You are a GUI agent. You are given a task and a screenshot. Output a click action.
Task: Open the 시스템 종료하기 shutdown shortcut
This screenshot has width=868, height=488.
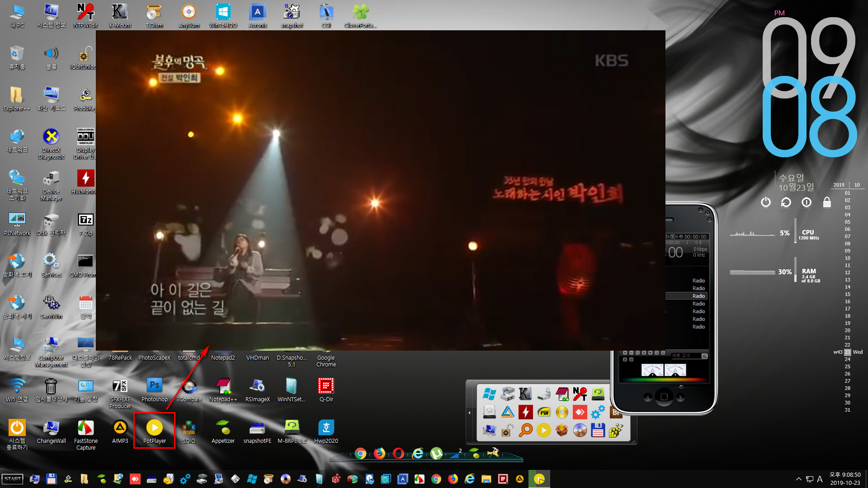click(x=17, y=434)
